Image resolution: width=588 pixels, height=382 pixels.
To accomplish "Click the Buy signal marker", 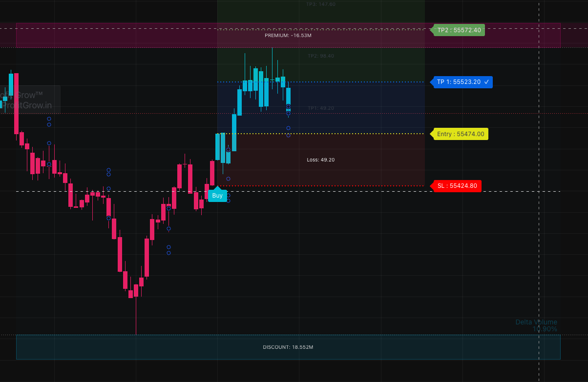I will pos(217,195).
